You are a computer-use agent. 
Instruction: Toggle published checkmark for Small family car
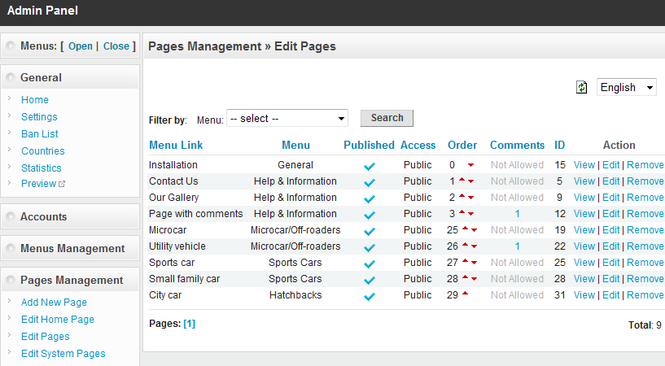pos(369,280)
